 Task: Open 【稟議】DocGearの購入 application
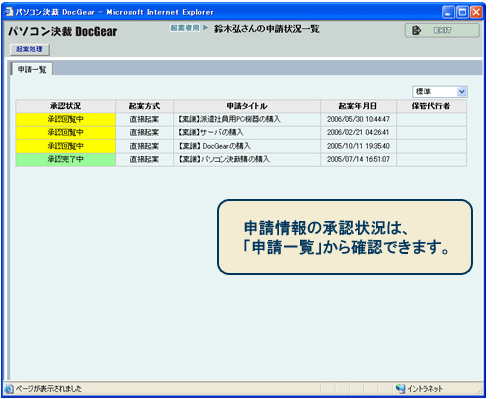click(x=214, y=146)
